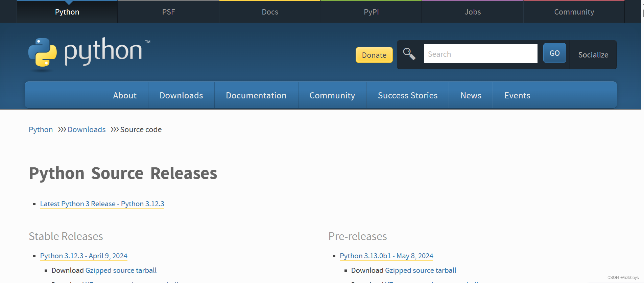Download stable Gzipped source tarball under Python 3.12.3
Image resolution: width=644 pixels, height=283 pixels.
click(x=121, y=270)
